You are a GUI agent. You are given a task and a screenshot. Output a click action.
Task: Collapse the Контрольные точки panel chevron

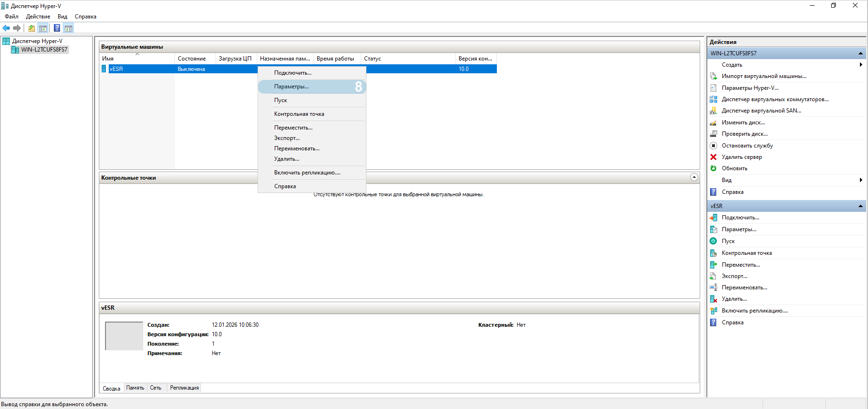pyautogui.click(x=694, y=177)
